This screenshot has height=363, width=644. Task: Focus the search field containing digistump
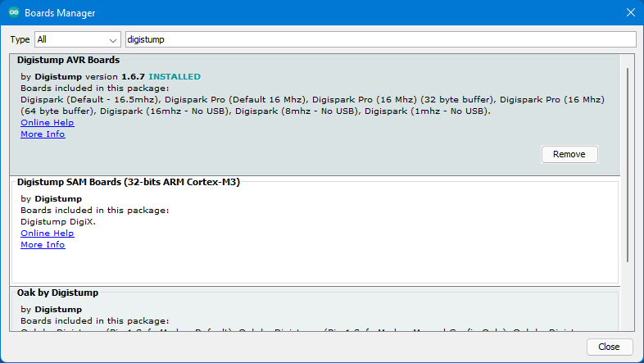(381, 39)
